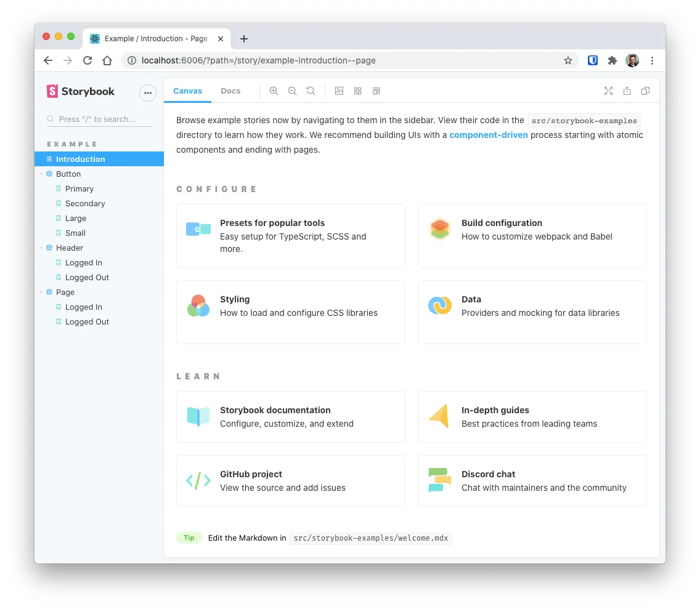The width and height of the screenshot is (700, 609).
Task: Open Presets for popular tools title
Action: point(272,223)
